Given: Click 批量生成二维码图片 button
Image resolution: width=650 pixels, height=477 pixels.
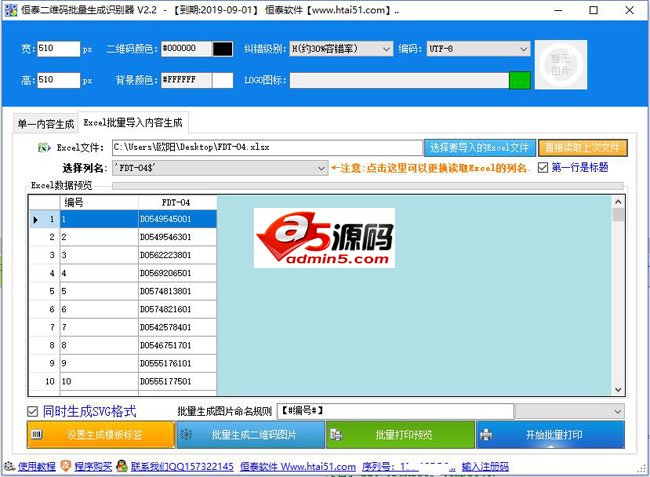Looking at the screenshot, I should click(x=250, y=435).
